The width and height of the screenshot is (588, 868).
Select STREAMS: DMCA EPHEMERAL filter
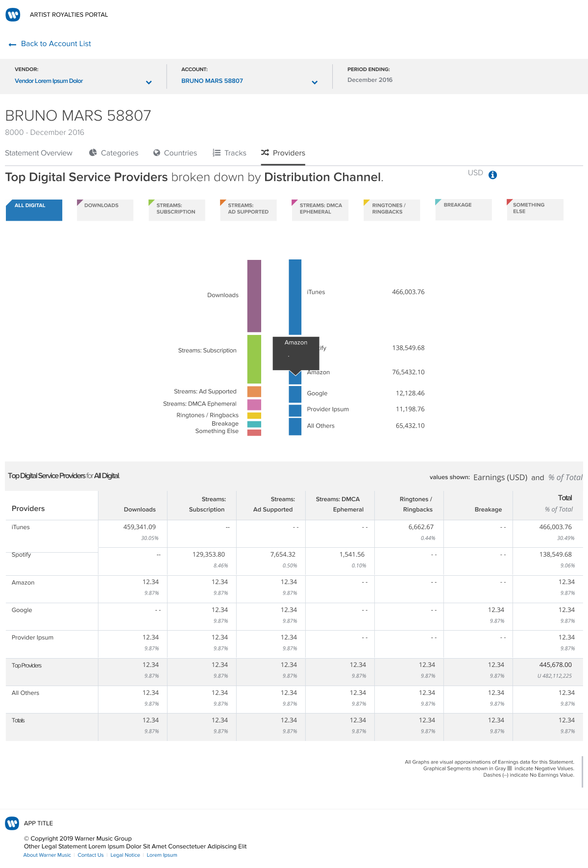coord(320,210)
